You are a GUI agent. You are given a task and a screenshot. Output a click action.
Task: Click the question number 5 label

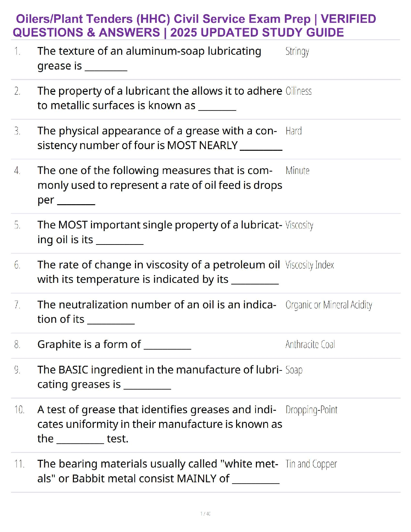pyautogui.click(x=17, y=225)
